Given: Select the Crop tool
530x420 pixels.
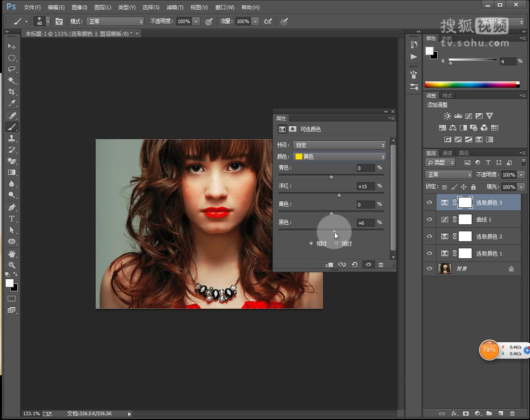Looking at the screenshot, I should tap(12, 92).
